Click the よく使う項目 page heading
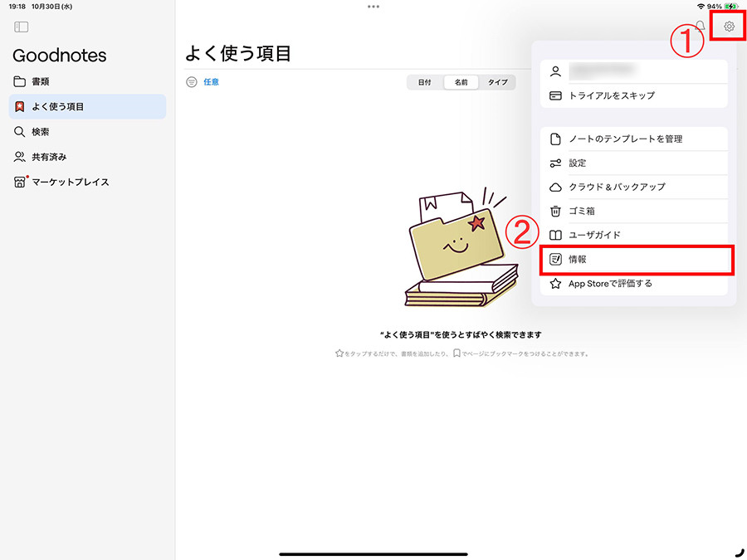Screen dimensions: 747x560 pos(237,53)
